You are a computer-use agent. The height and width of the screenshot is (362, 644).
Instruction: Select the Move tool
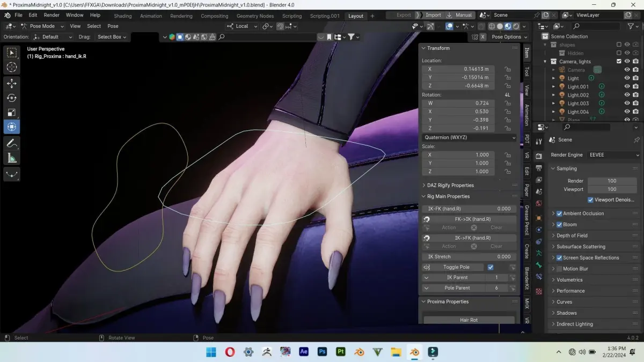[12, 83]
